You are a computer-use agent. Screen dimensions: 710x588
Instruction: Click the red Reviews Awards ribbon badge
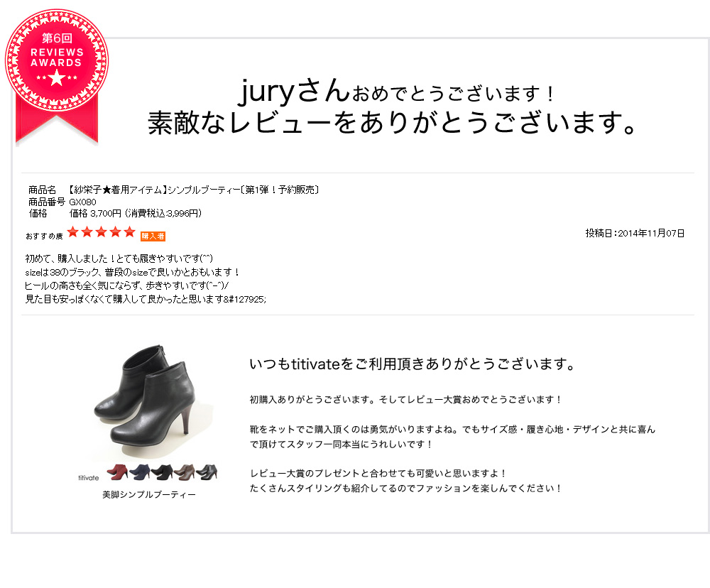pyautogui.click(x=57, y=77)
